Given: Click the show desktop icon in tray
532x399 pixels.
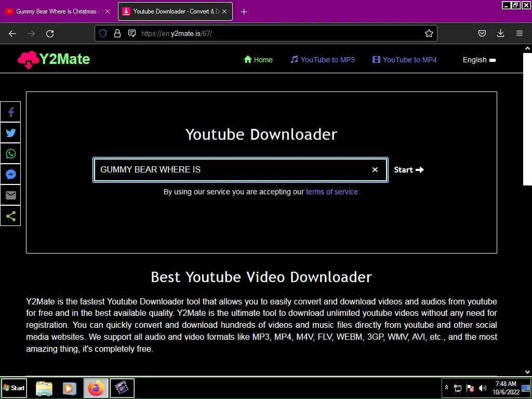Looking at the screenshot, I should (x=526, y=388).
